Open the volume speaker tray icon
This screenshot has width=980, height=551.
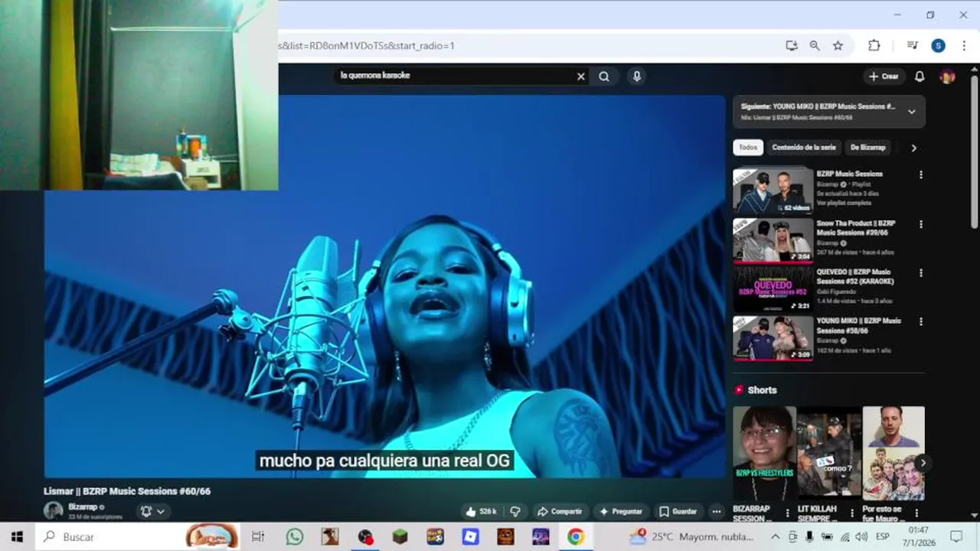coord(861,537)
